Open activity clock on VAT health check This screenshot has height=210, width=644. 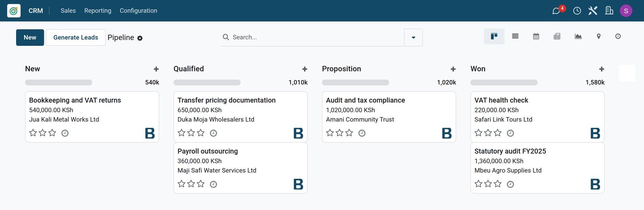pos(510,133)
